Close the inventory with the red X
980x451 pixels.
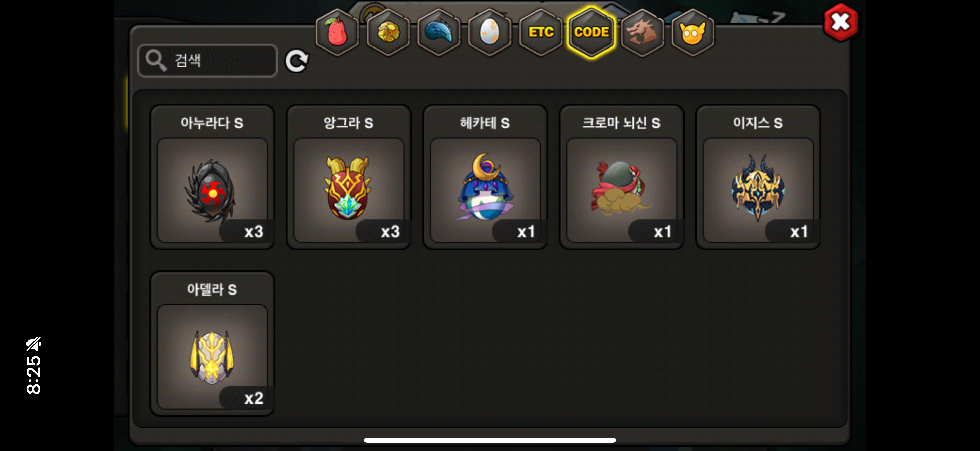click(841, 23)
